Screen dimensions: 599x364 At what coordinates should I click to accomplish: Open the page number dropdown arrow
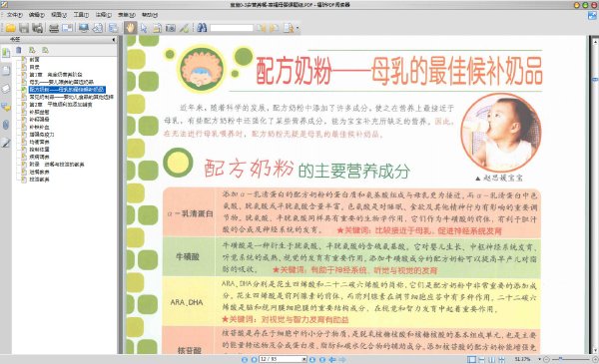(x=304, y=359)
